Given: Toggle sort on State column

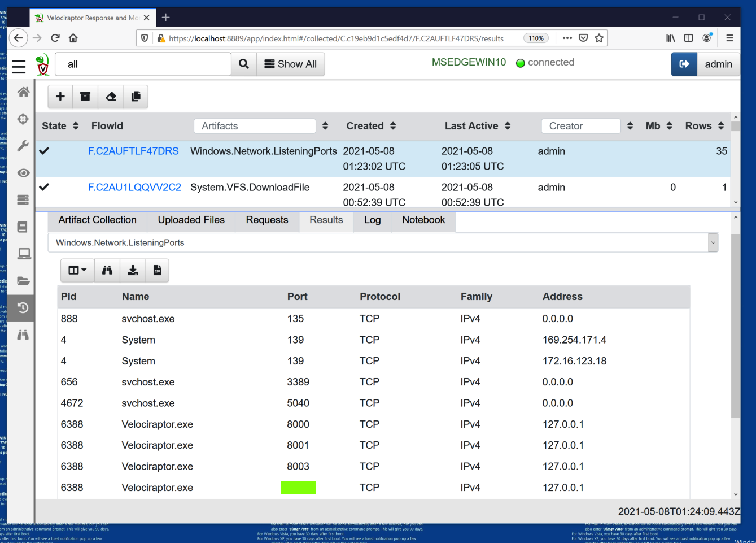Looking at the screenshot, I should pyautogui.click(x=76, y=126).
